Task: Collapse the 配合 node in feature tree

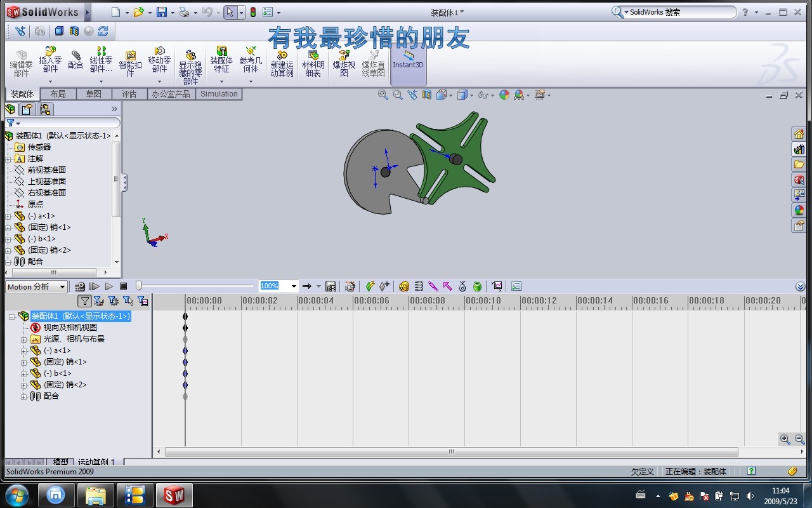Action: pos(8,262)
